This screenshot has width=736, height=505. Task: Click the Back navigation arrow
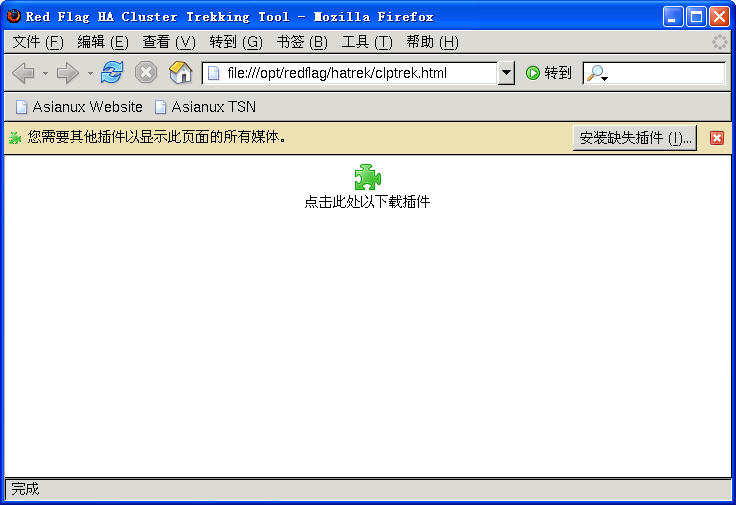23,73
